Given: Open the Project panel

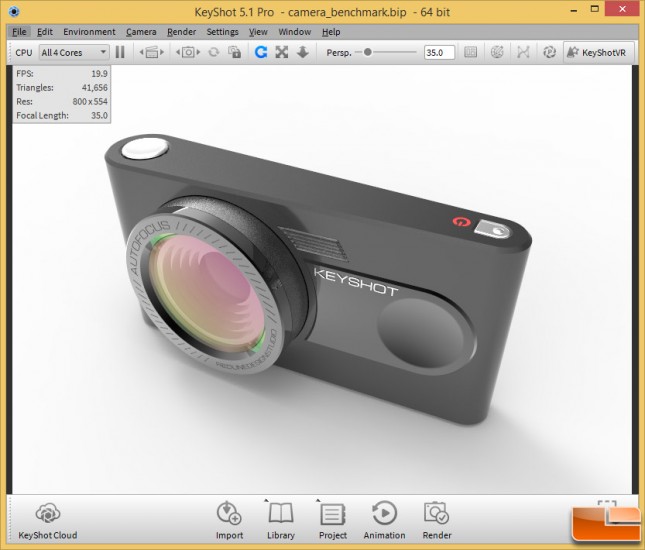Looking at the screenshot, I should click(333, 520).
